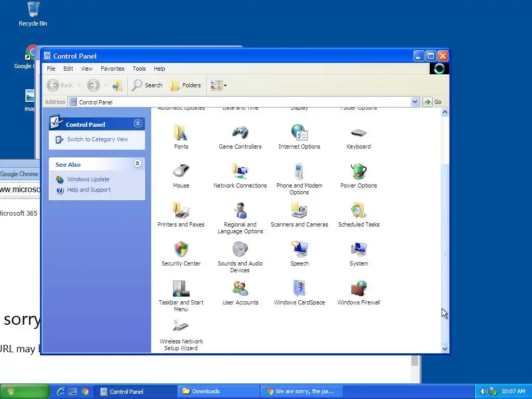Open Scheduled Tasks icon
Screen dimensions: 532x399
pyautogui.click(x=358, y=215)
